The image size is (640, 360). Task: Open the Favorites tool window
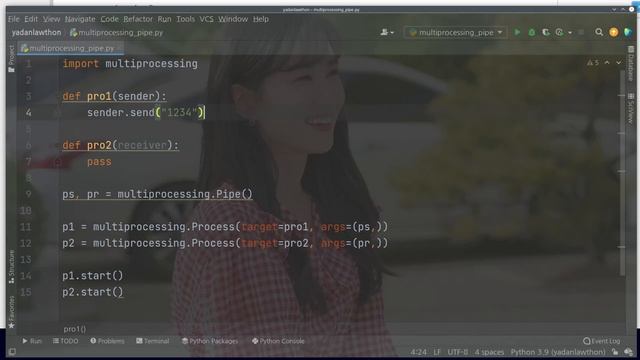tap(11, 311)
